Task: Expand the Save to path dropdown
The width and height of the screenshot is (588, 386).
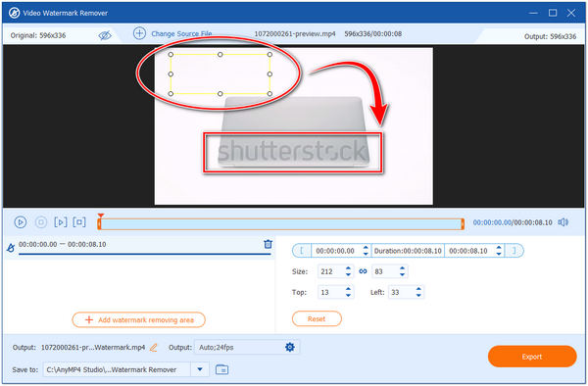Action: click(200, 369)
